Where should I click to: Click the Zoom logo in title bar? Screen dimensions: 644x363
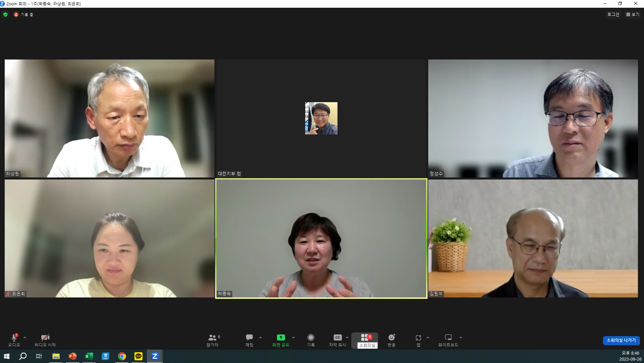click(x=2, y=4)
